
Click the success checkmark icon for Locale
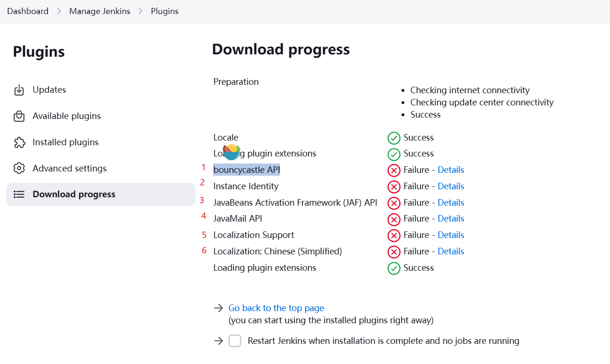(394, 138)
